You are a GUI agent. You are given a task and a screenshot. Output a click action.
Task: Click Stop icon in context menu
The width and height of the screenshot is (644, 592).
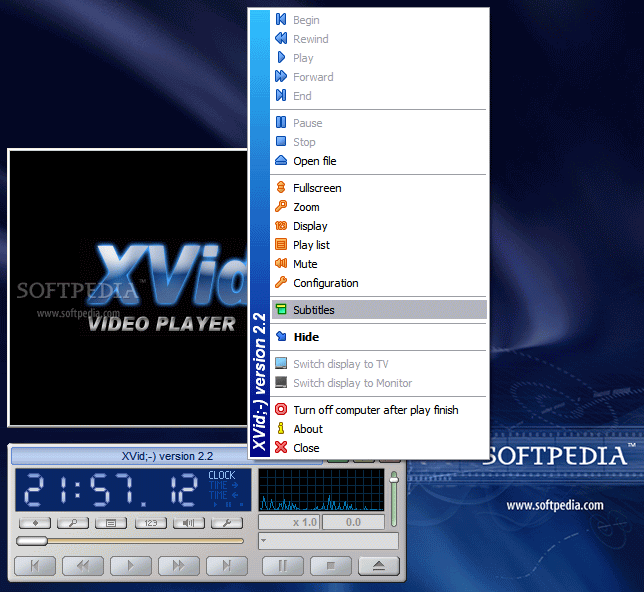coord(281,141)
